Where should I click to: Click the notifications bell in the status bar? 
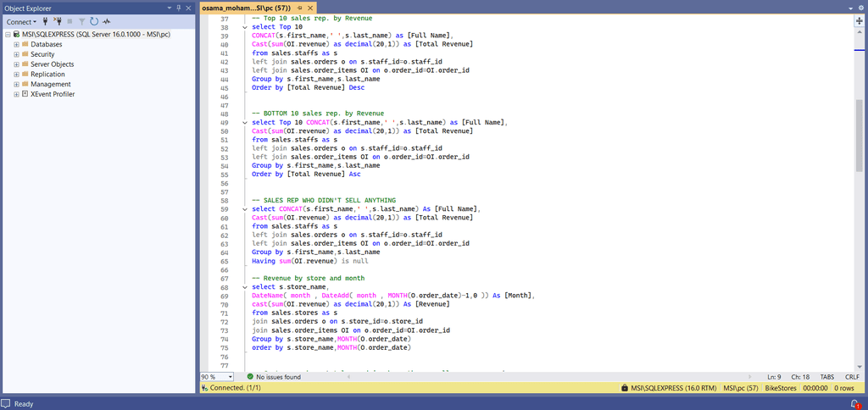856,404
